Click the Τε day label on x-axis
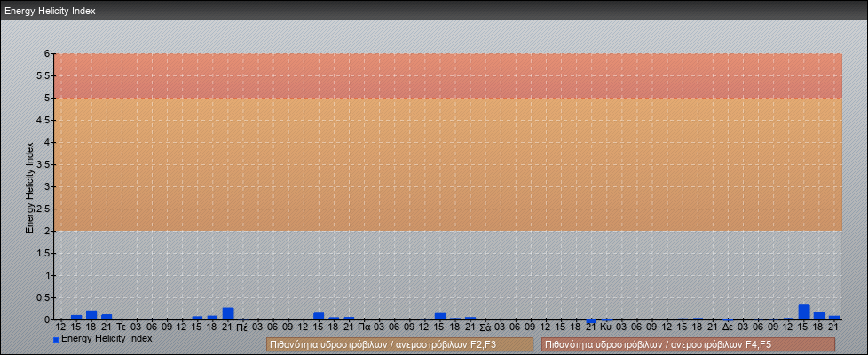Image resolution: width=868 pixels, height=355 pixels. (122, 327)
